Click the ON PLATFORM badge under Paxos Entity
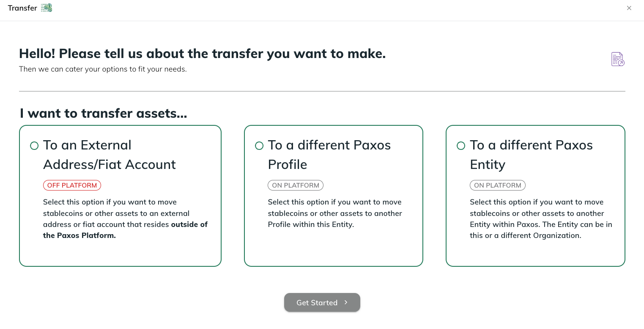The image size is (644, 329). click(x=497, y=185)
